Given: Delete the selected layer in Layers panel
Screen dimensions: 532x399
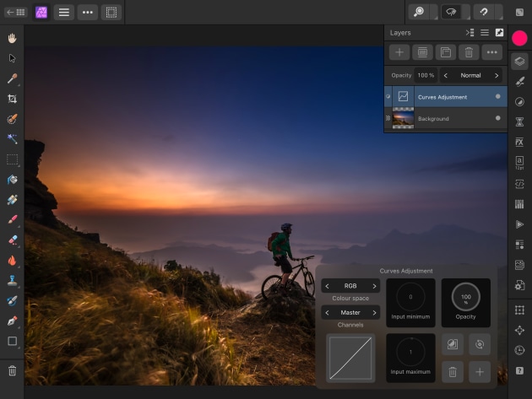Looking at the screenshot, I should (x=469, y=52).
